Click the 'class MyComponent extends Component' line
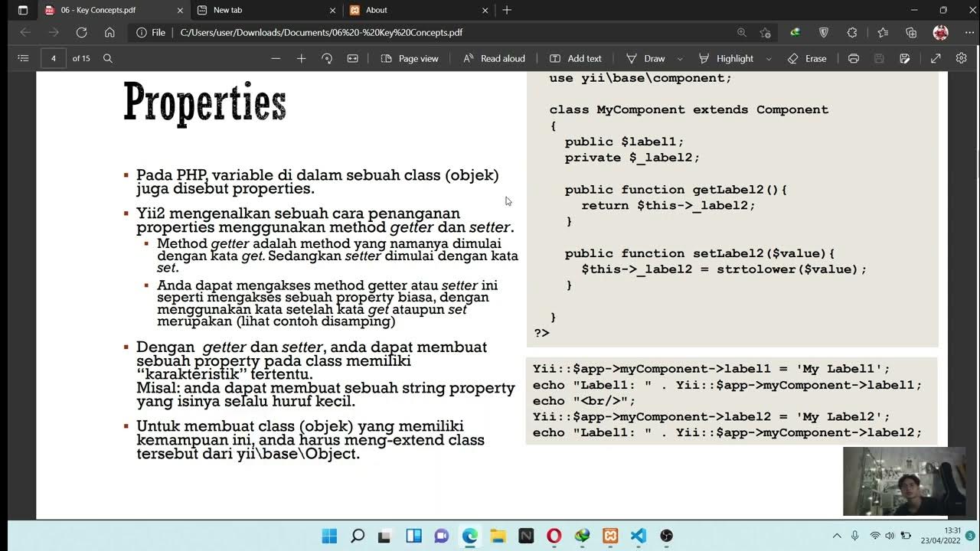The height and width of the screenshot is (551, 980). 688,109
